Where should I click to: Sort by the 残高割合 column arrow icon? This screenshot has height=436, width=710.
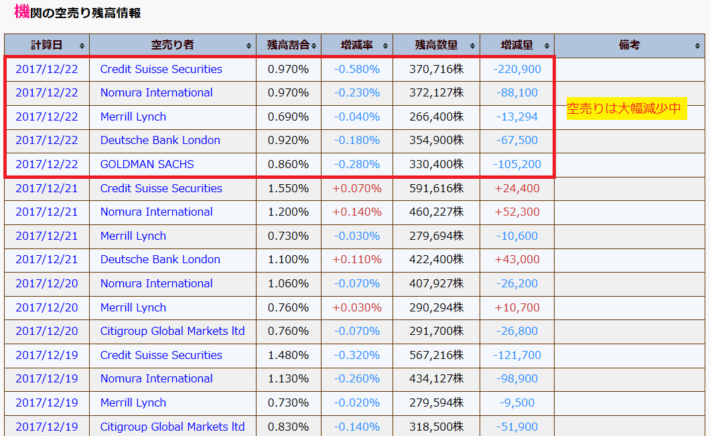314,46
